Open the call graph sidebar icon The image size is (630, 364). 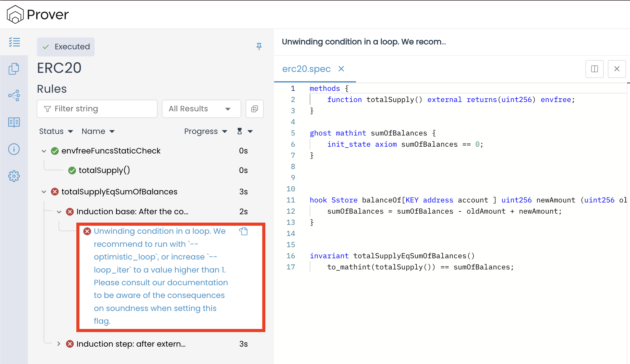coord(14,95)
